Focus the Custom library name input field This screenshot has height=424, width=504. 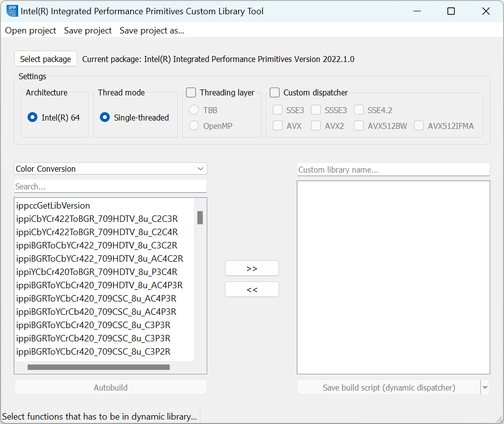393,170
